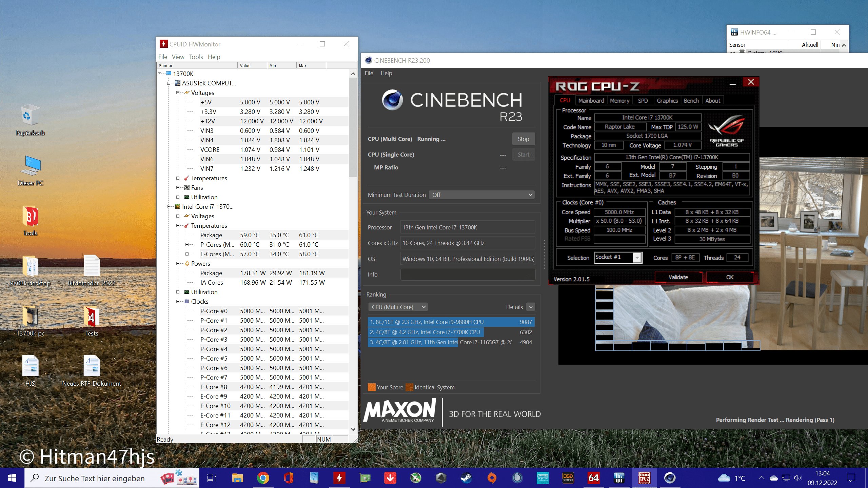Click OK button in CPU-Z
This screenshot has height=488, width=868.
pos(730,277)
